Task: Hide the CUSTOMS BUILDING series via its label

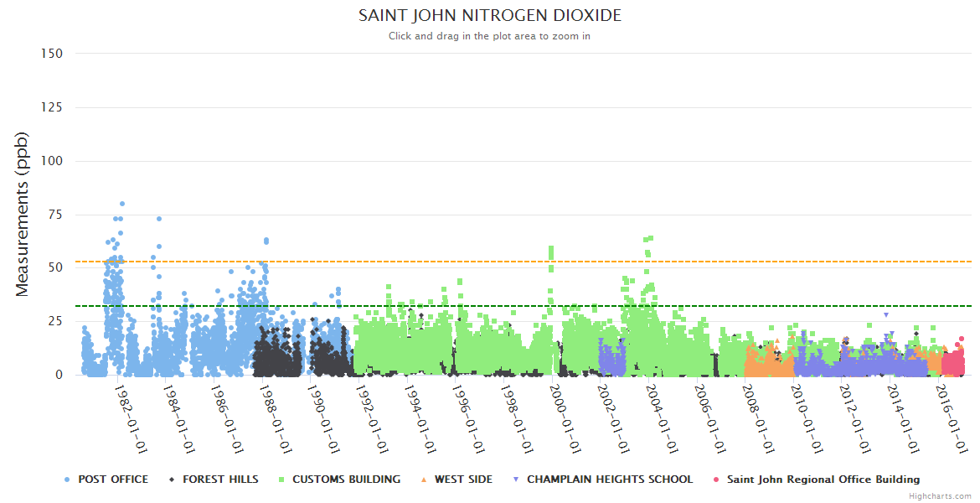Action: pyautogui.click(x=346, y=480)
